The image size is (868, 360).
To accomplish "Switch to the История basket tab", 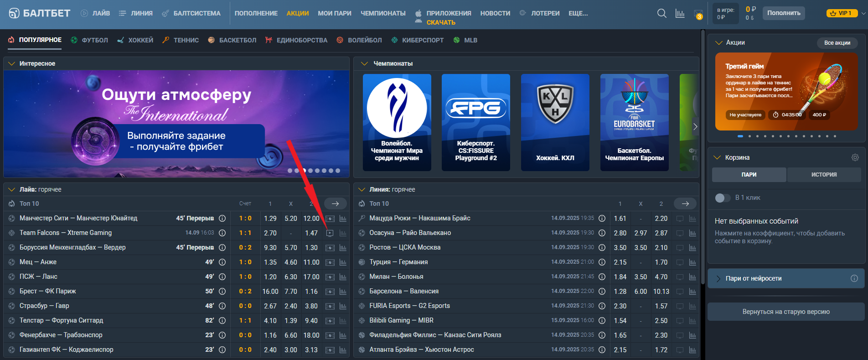I will click(824, 174).
